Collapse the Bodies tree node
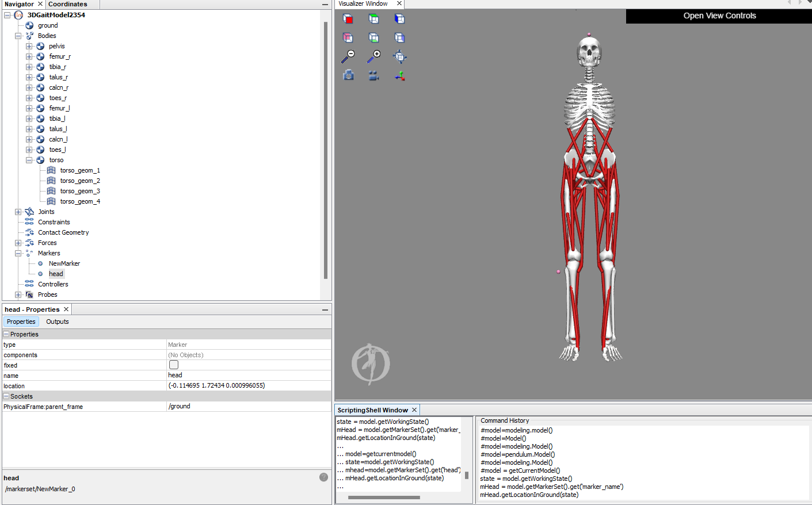The height and width of the screenshot is (505, 812). tap(18, 36)
